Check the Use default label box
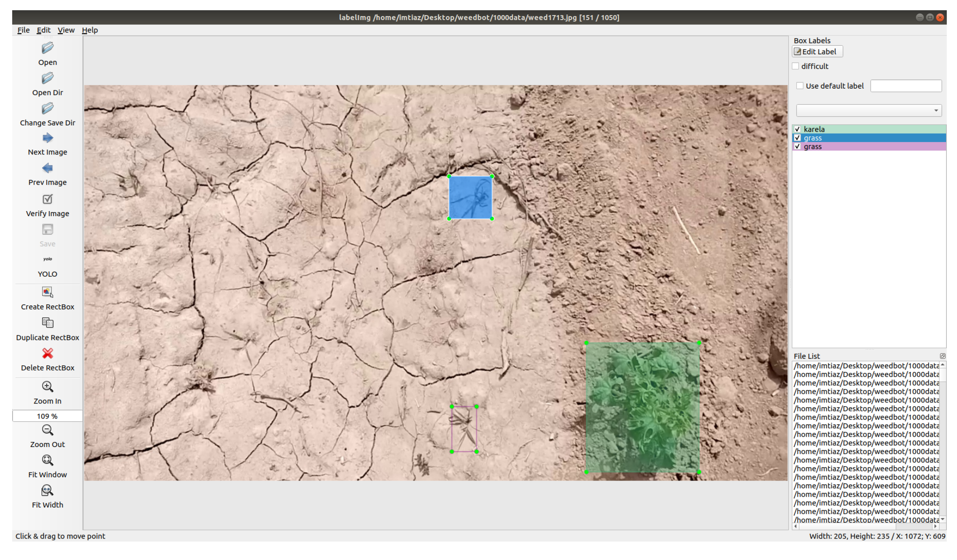 (800, 86)
